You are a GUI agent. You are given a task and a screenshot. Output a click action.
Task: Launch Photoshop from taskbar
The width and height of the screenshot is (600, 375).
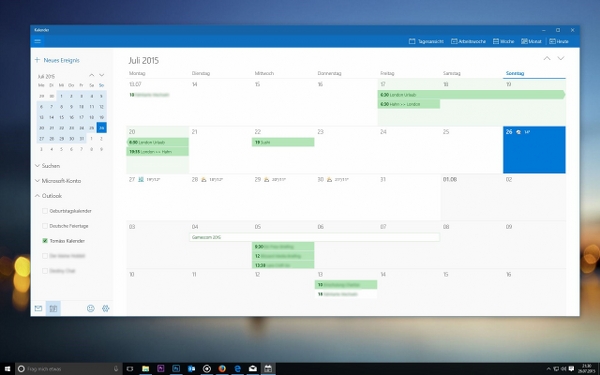click(176, 369)
